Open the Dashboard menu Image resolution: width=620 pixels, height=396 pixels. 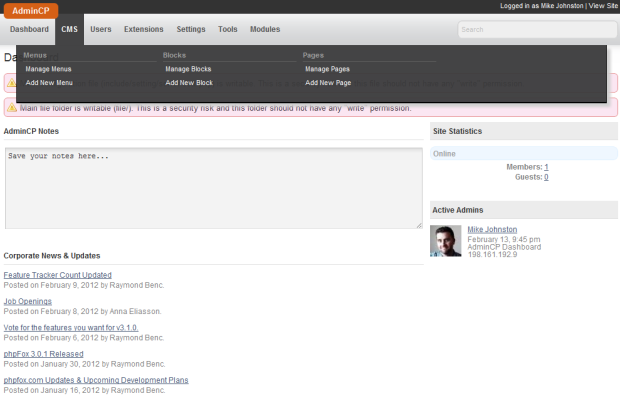pos(29,29)
